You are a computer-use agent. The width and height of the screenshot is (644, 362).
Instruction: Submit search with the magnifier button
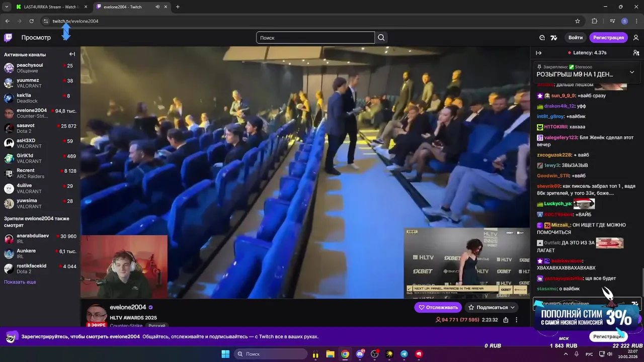381,38
